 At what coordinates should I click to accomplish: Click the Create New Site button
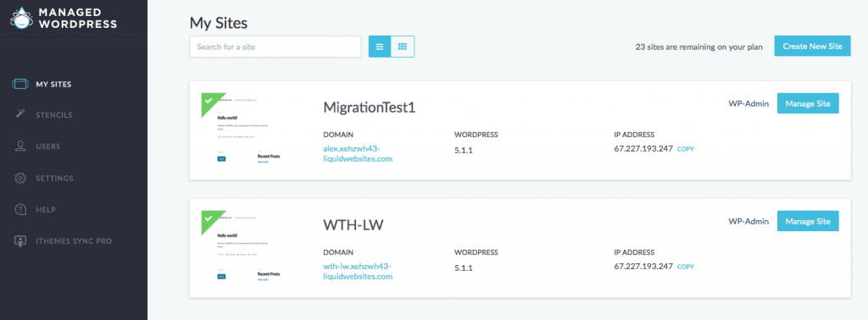coord(812,47)
